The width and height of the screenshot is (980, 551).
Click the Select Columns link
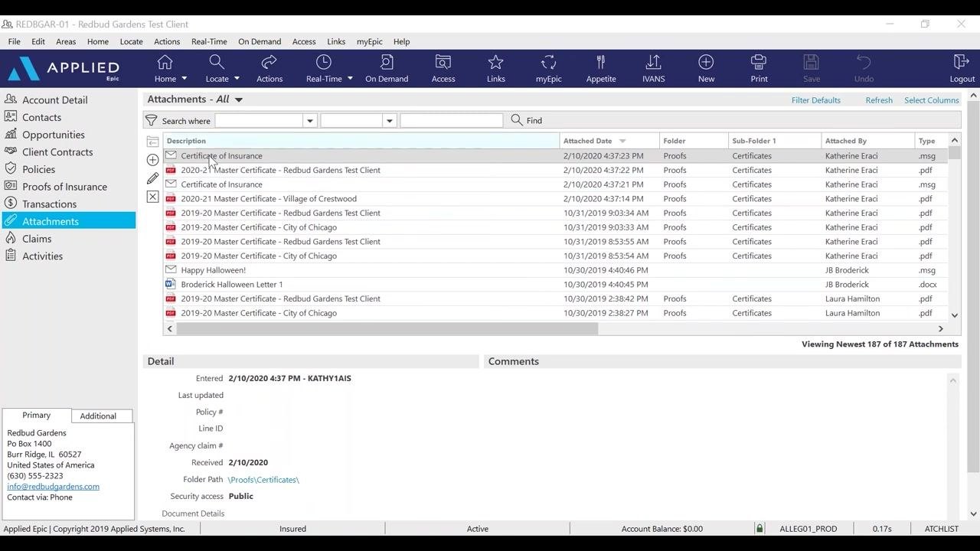[931, 100]
